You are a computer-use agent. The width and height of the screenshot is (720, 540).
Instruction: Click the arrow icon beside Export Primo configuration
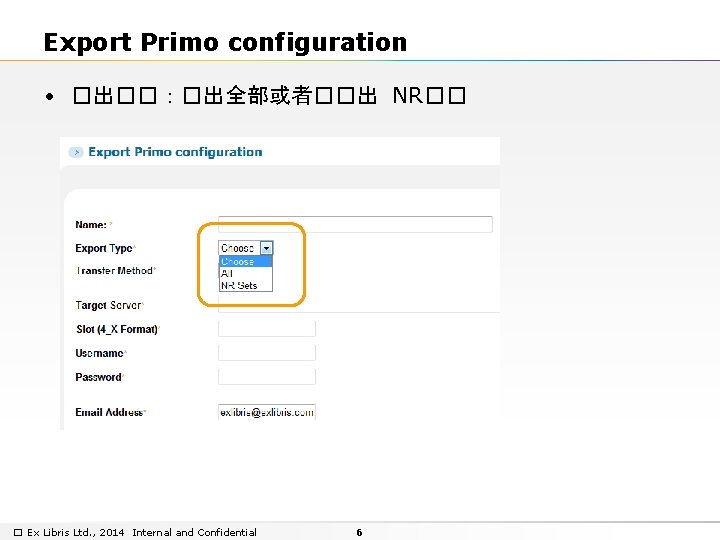click(76, 152)
